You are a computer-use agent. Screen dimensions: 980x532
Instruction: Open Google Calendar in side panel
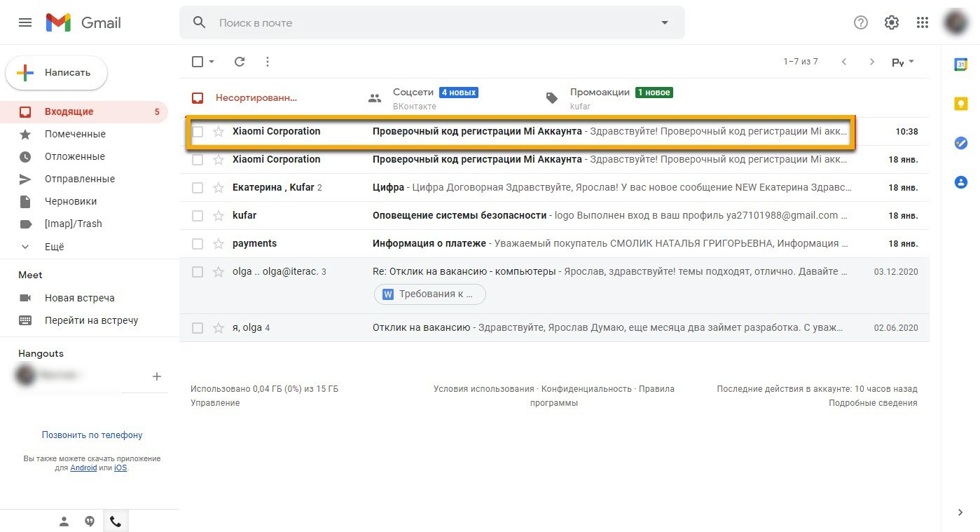coord(960,64)
